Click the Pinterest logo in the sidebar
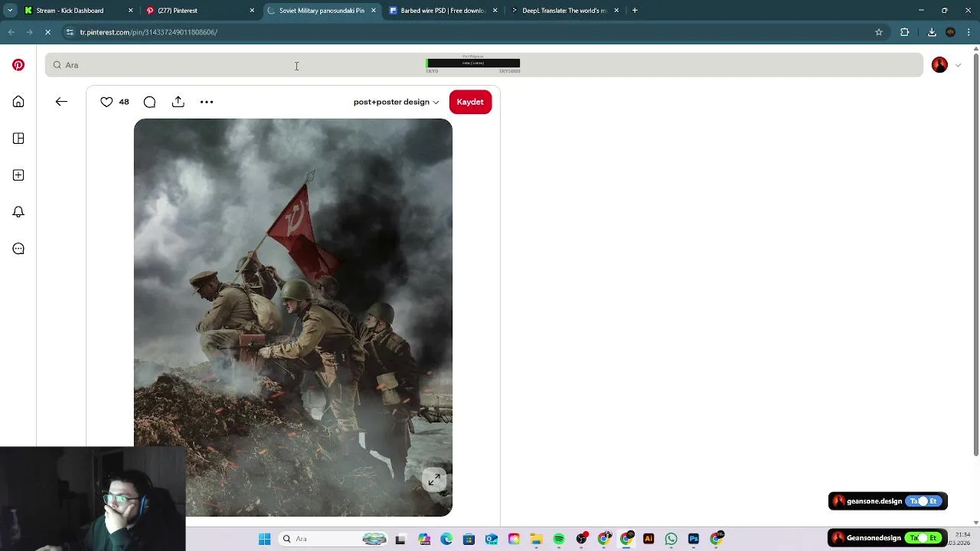This screenshot has height=551, width=980. [18, 65]
